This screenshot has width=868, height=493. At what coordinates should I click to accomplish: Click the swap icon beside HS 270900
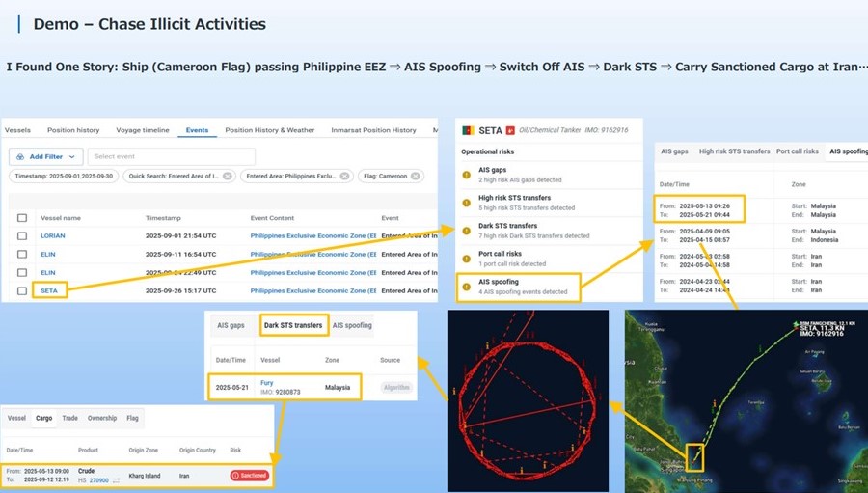click(x=116, y=479)
